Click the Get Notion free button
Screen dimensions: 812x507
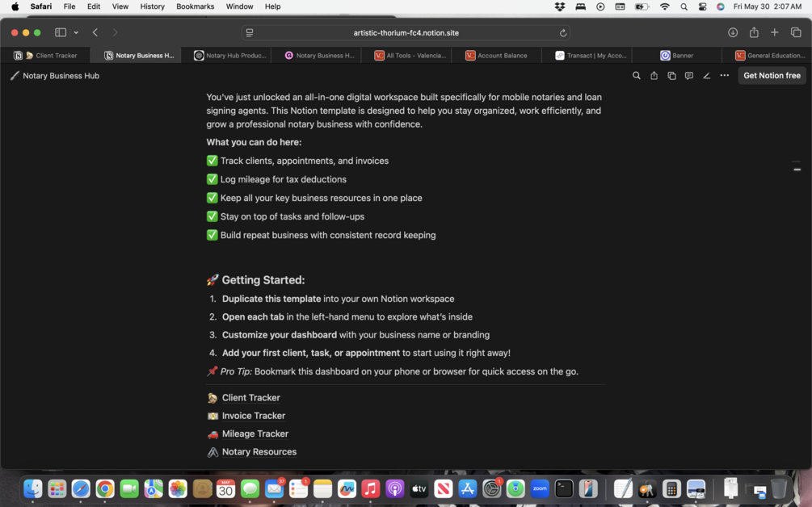tap(772, 76)
